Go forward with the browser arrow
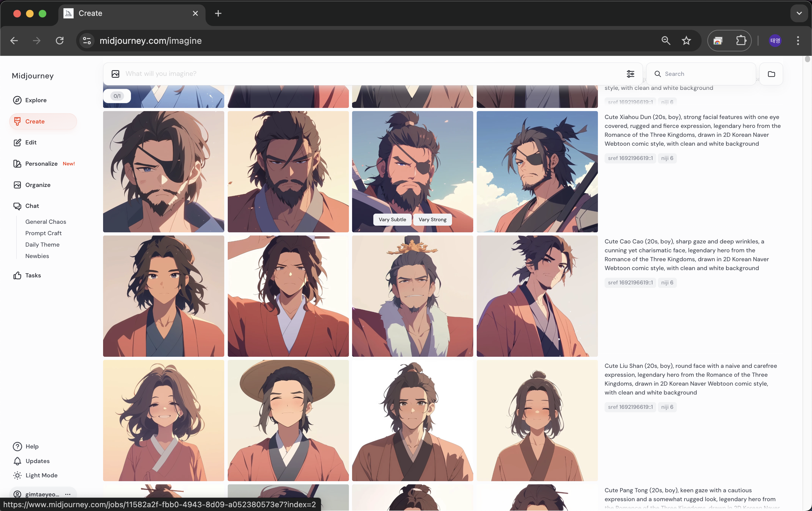 (37, 41)
